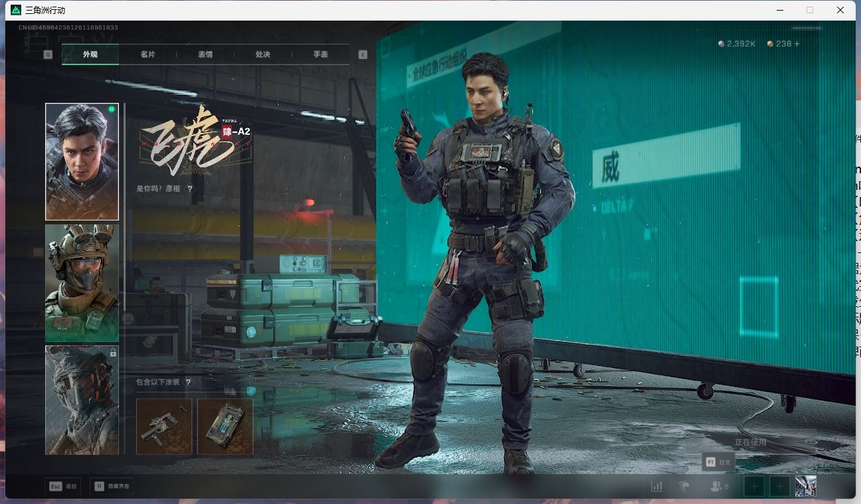Open the statistics bar chart icon
Viewport: 861px width, 504px height.
[656, 486]
